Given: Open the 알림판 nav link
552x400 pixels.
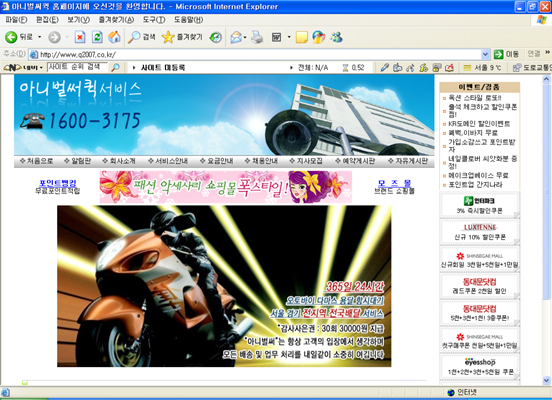Looking at the screenshot, I should click(x=77, y=161).
